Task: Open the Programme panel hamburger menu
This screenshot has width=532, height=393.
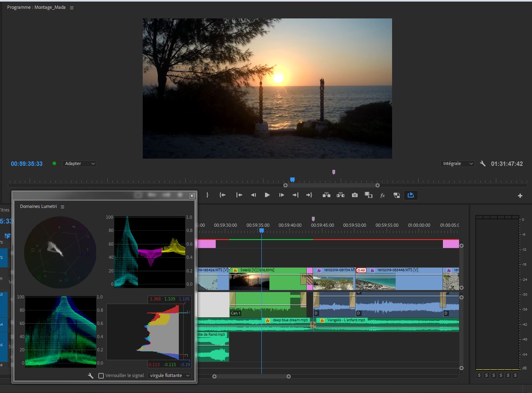Action: 72,8
